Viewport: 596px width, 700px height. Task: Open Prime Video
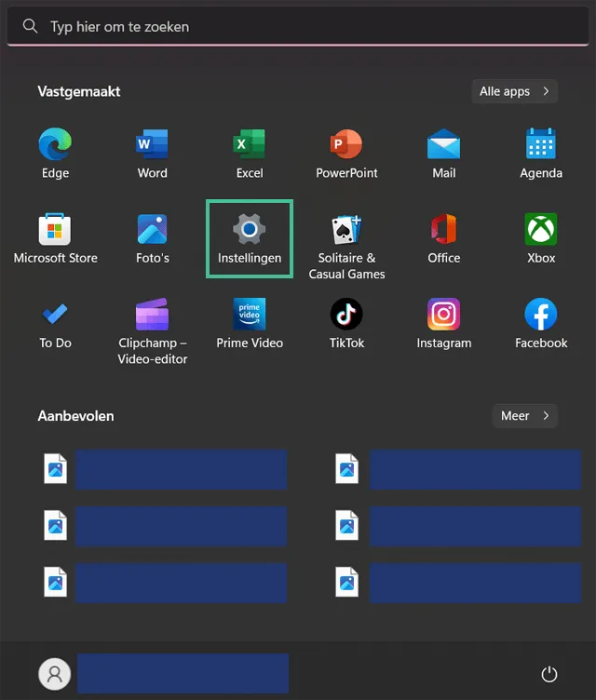(x=250, y=323)
